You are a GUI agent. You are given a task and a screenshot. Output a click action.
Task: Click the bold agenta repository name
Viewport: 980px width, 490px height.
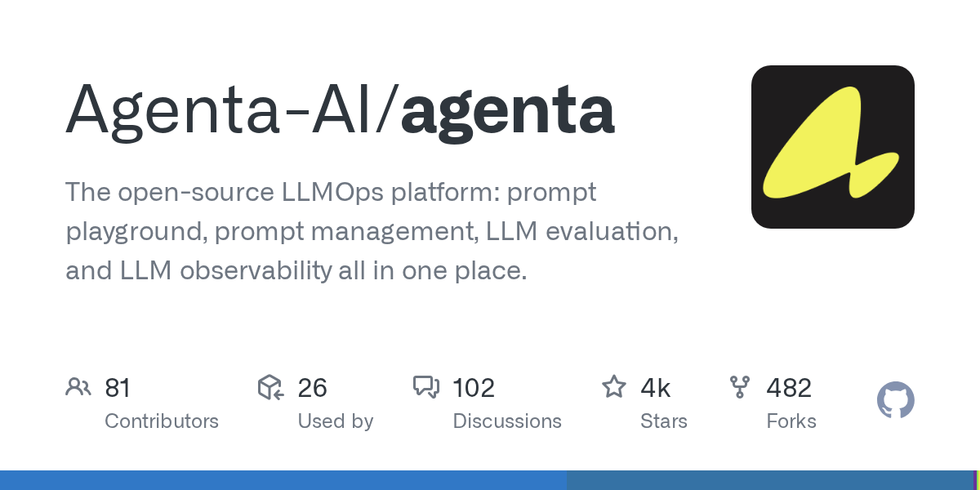point(507,113)
